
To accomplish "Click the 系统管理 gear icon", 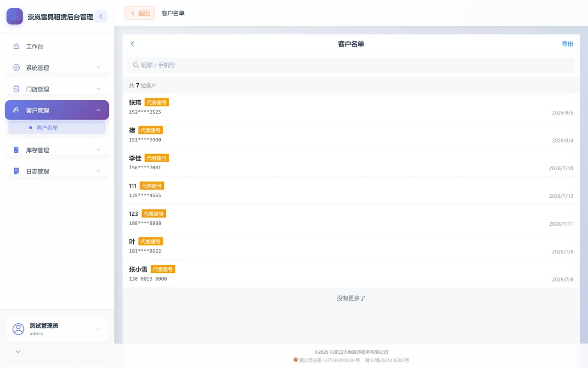I will (16, 68).
